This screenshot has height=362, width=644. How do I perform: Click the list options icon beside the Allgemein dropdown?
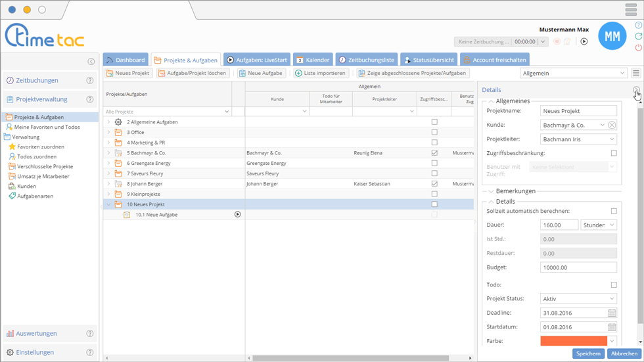635,74
